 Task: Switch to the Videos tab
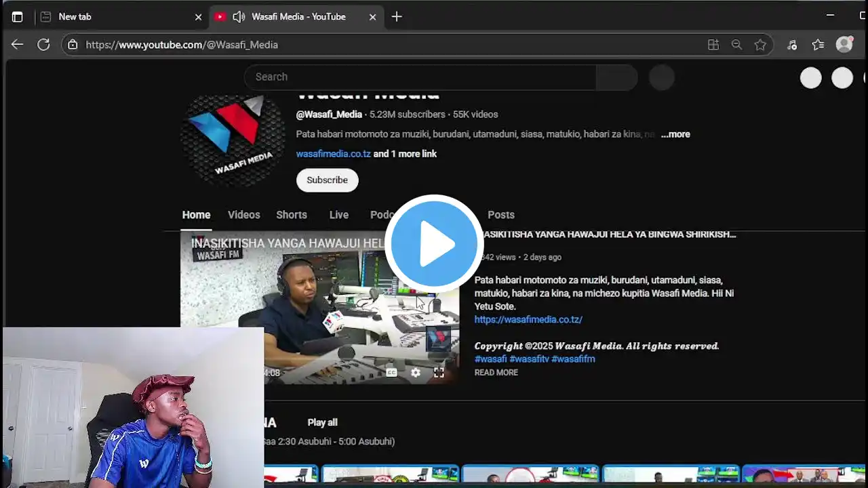click(x=244, y=215)
